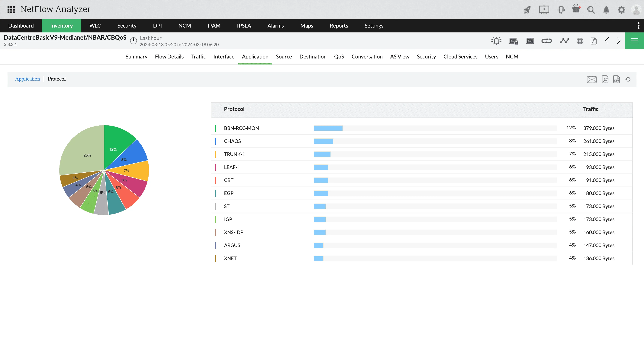Switch to the QoS tab
The image size is (644, 358).
339,57
